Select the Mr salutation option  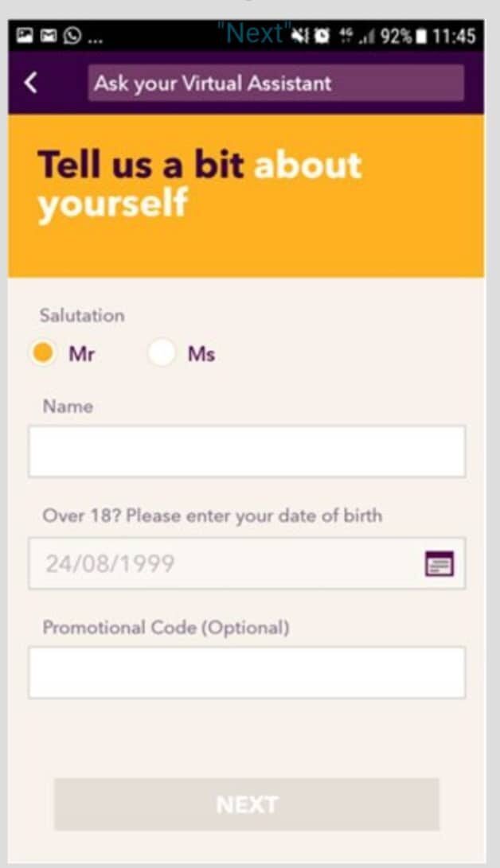[44, 353]
